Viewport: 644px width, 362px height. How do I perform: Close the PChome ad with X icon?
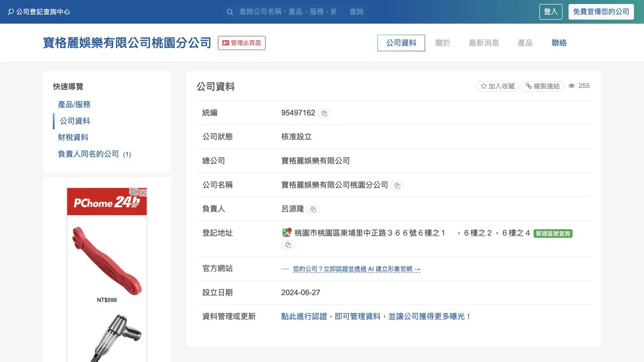coord(143,192)
